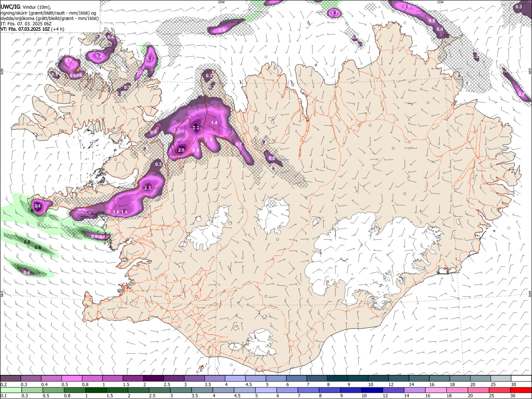This screenshot has width=532, height=399.
Task: Click the '2.5' label on the upper legend row
Action: (167, 384)
